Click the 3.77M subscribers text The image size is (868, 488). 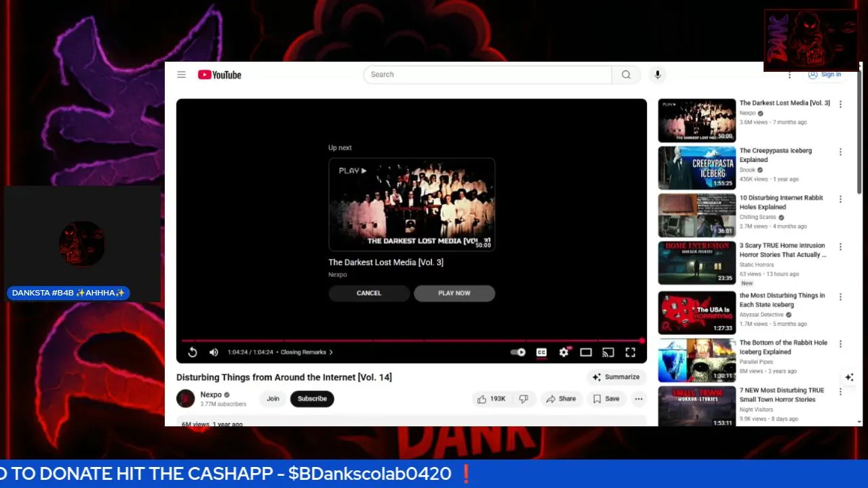223,404
